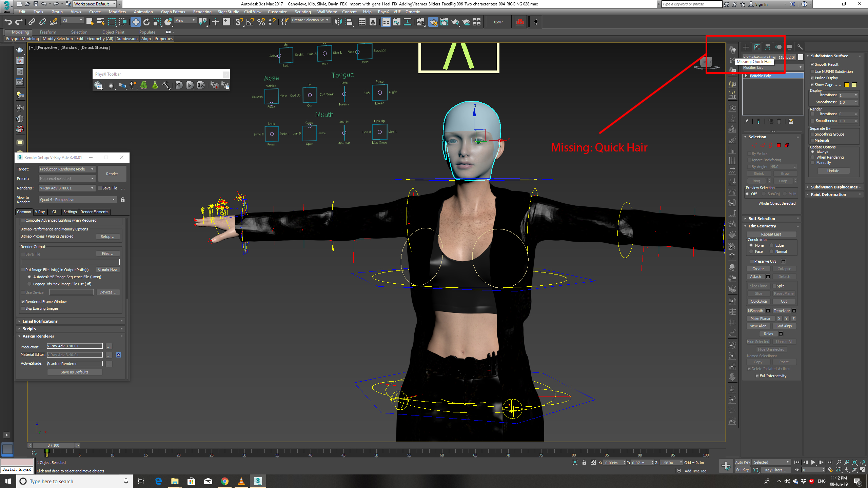Open the Graph Editors menu
The image size is (868, 488).
(x=173, y=12)
